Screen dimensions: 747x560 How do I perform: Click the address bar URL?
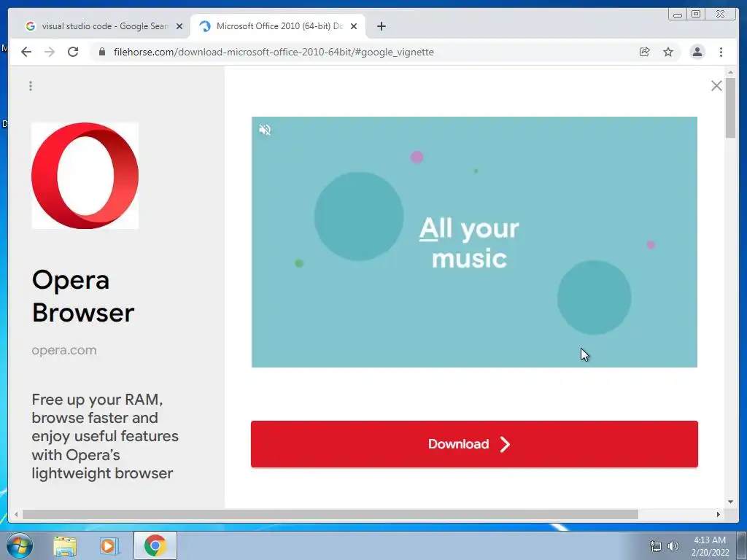(274, 52)
